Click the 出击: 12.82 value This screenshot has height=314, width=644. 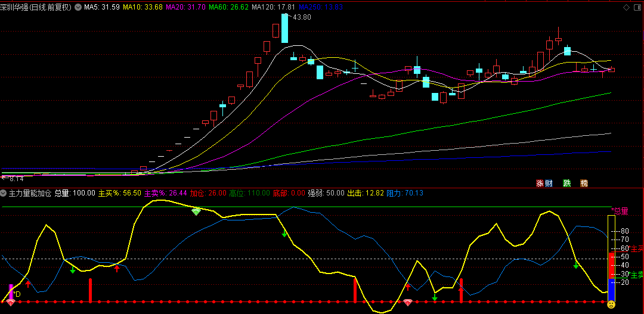tap(366, 192)
